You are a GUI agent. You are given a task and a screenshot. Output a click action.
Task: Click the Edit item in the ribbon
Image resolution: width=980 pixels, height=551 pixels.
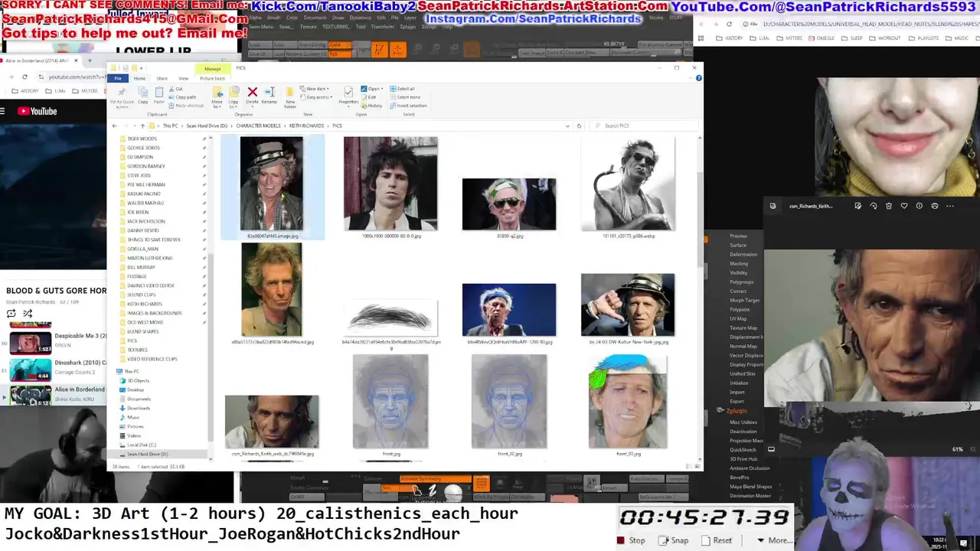(x=369, y=97)
